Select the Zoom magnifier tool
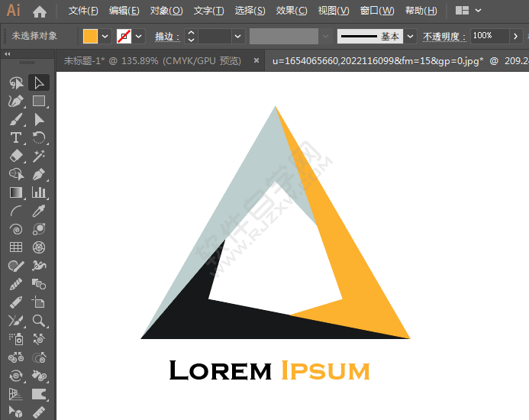The width and height of the screenshot is (529, 420). pos(38,321)
